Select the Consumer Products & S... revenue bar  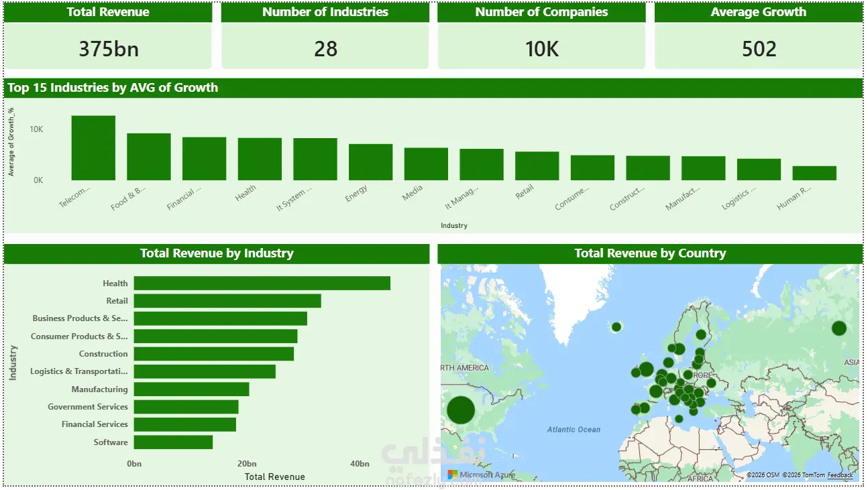tap(215, 336)
